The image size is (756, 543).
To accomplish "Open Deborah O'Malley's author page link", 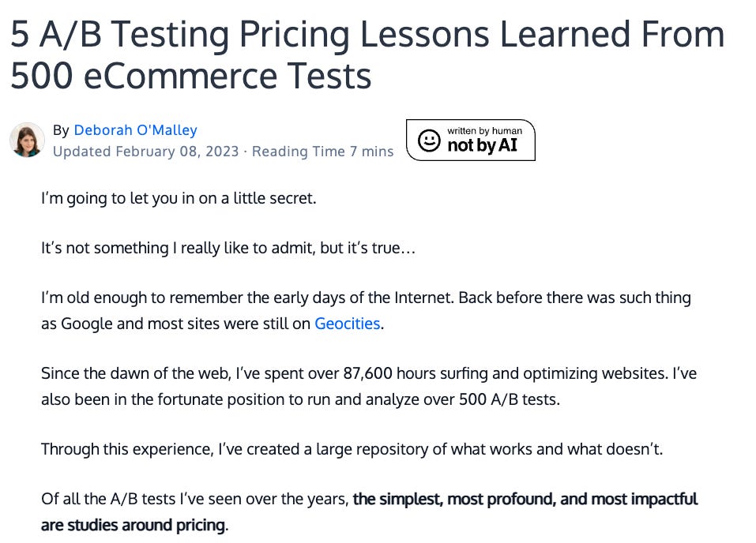I will pyautogui.click(x=136, y=130).
